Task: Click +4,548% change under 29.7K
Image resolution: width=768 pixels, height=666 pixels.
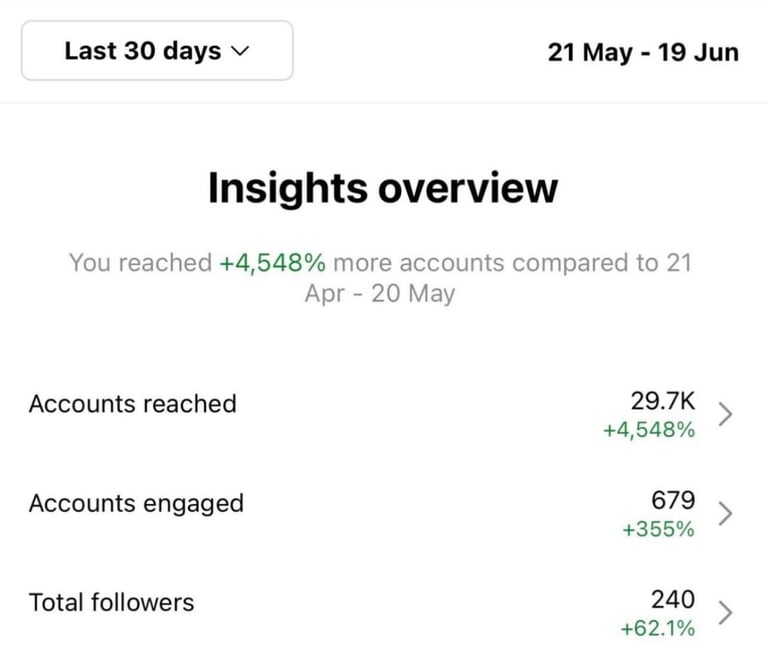Action: [x=648, y=430]
